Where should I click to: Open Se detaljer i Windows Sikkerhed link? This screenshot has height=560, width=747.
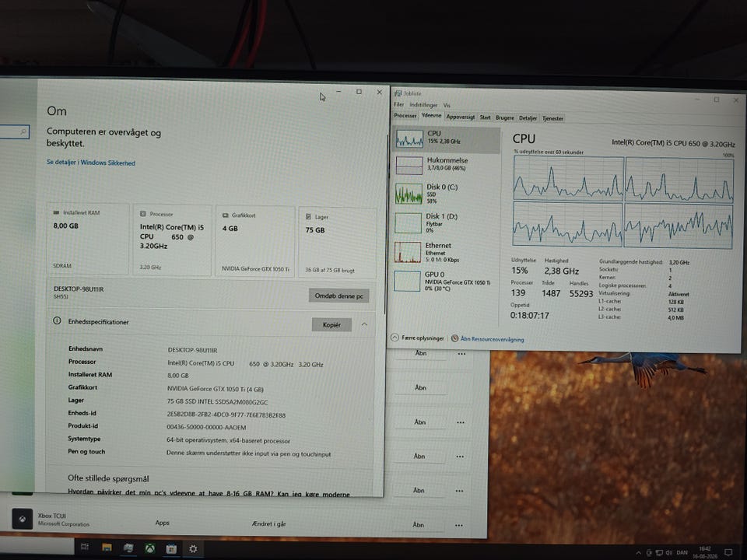click(x=91, y=163)
